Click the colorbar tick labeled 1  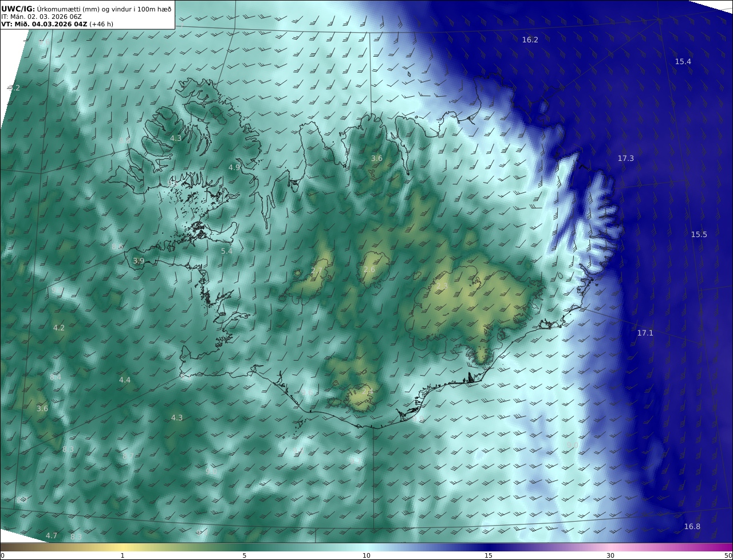123,555
